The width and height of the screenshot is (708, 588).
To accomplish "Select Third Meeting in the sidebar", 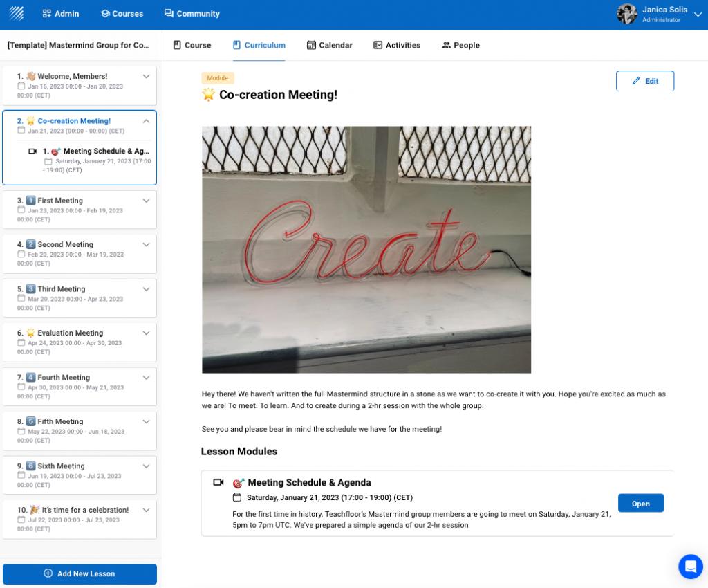I will [x=62, y=289].
